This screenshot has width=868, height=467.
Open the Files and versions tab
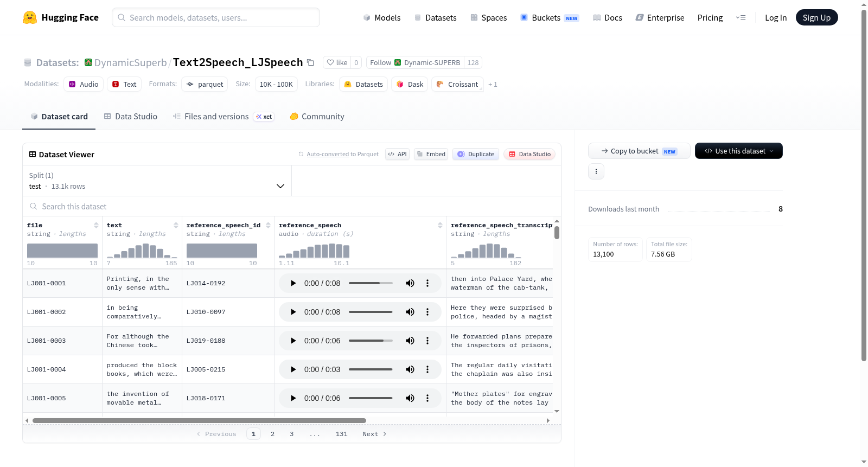coord(224,117)
